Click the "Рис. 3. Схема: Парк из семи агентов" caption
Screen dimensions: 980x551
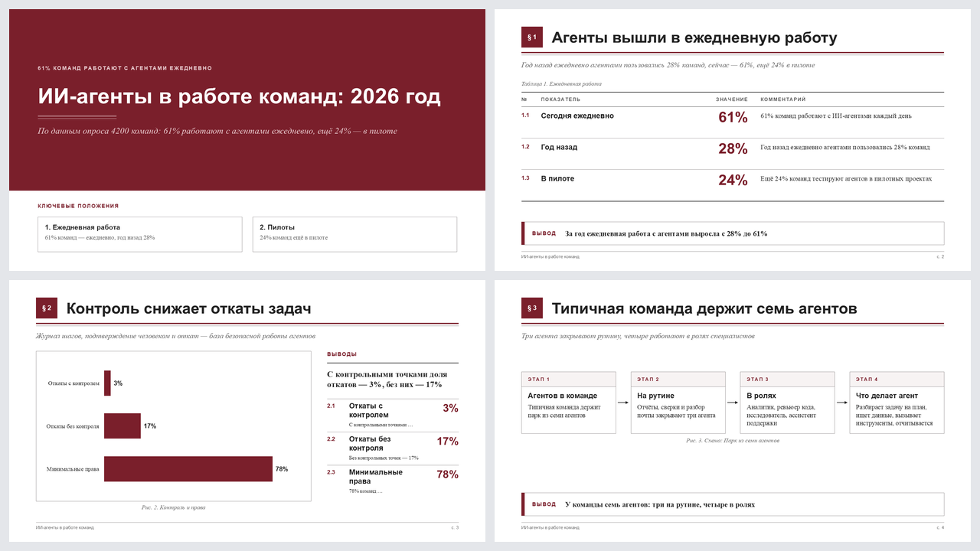(x=733, y=441)
